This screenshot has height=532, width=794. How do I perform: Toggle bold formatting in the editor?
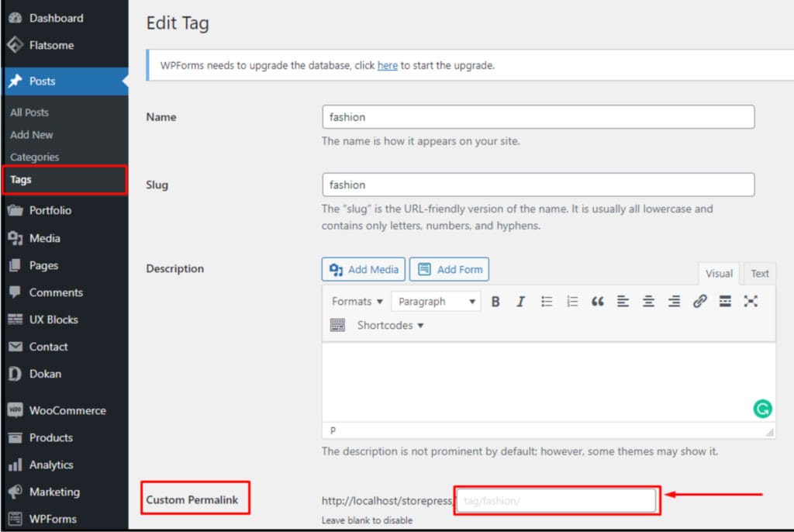click(495, 302)
